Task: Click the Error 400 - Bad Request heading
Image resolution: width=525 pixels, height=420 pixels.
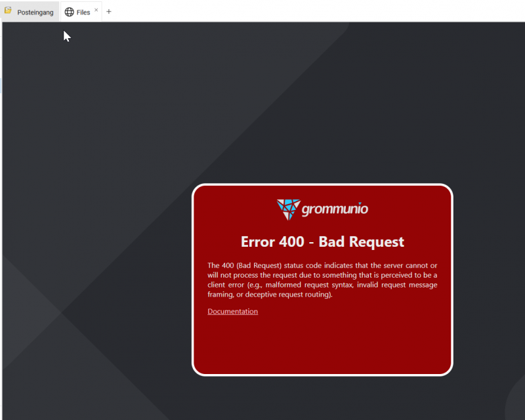Action: [x=322, y=241]
